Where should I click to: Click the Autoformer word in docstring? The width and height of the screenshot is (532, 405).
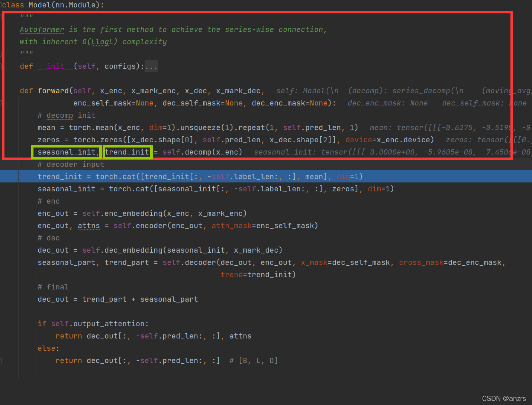pyautogui.click(x=42, y=29)
